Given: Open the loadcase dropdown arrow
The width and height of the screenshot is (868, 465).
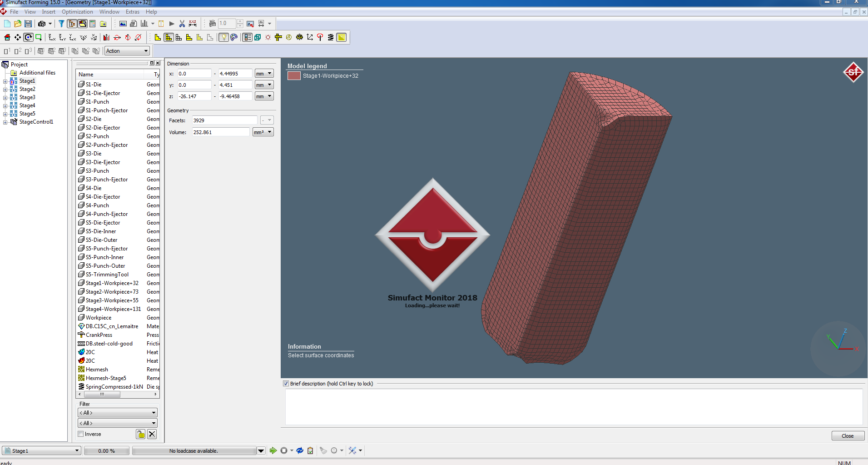Looking at the screenshot, I should (x=261, y=451).
